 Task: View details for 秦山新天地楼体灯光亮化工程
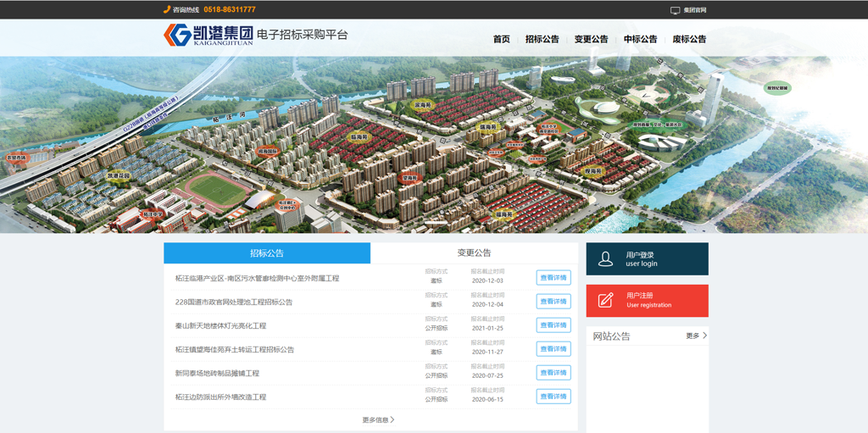[553, 325]
